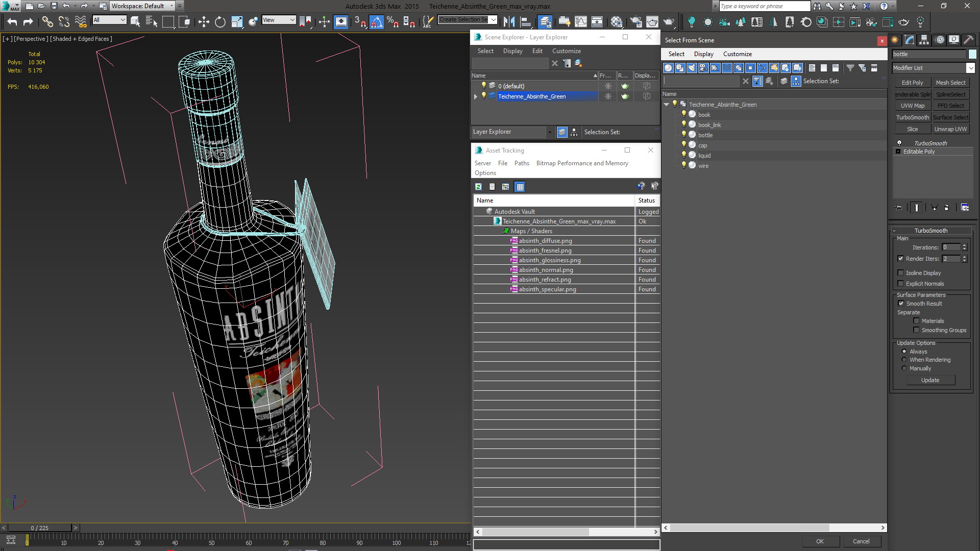This screenshot has width=980, height=551.
Task: Toggle Smooth Result checkbox
Action: (x=901, y=304)
